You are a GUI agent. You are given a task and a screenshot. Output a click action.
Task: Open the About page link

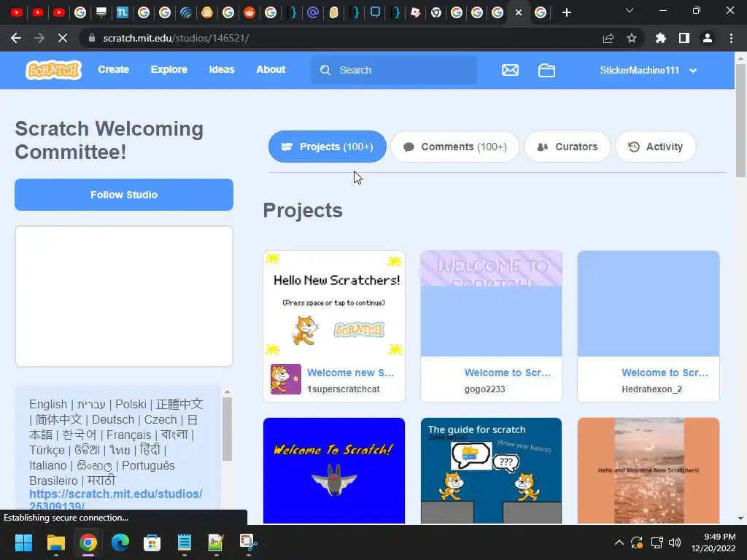point(271,69)
